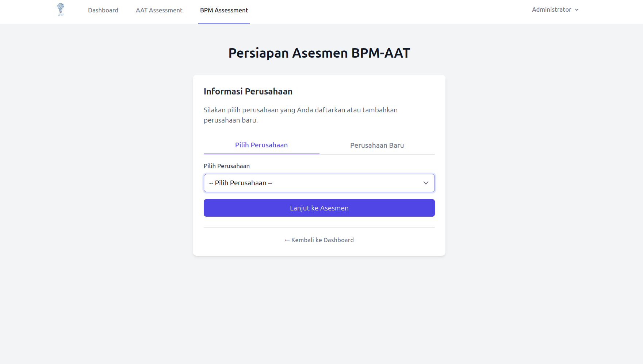Switch to the Pilih Perusahaan tab
The height and width of the screenshot is (364, 643).
point(261,145)
